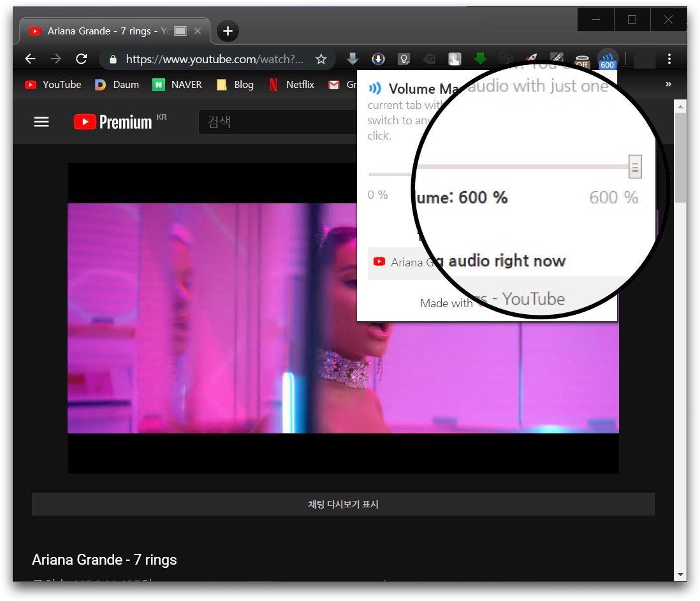This screenshot has width=700, height=601.
Task: Go back with the browser back arrow
Action: click(31, 59)
